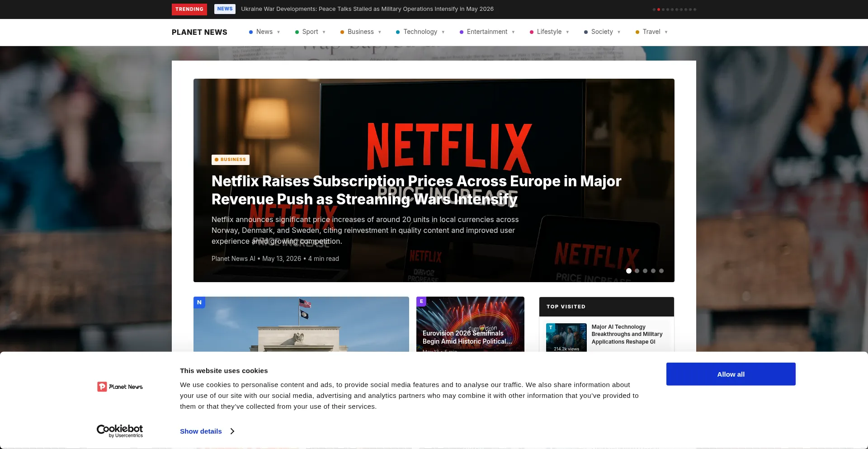Select the first trending ticker dot
Image resolution: width=868 pixels, height=449 pixels.
[x=654, y=9]
